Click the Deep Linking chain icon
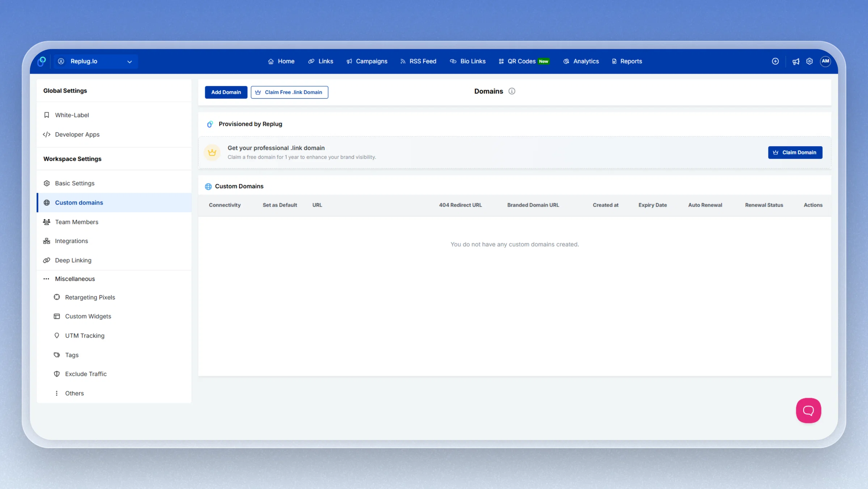 tap(47, 260)
